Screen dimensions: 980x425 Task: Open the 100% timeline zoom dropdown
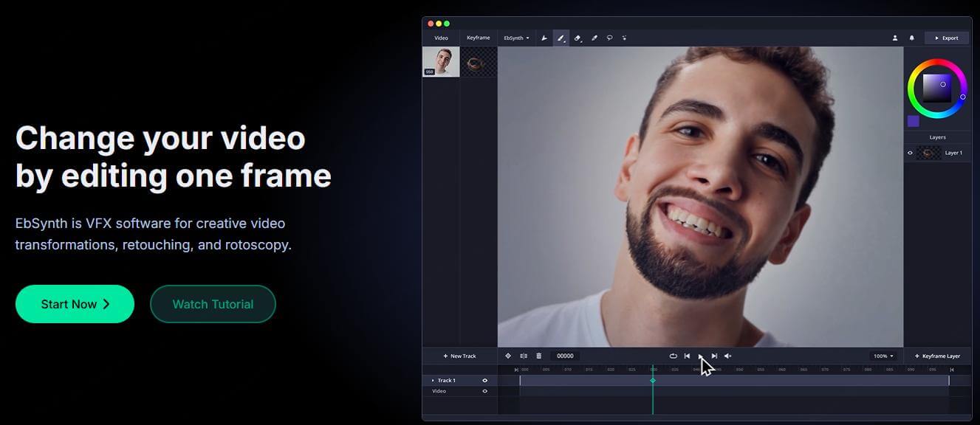(x=883, y=356)
